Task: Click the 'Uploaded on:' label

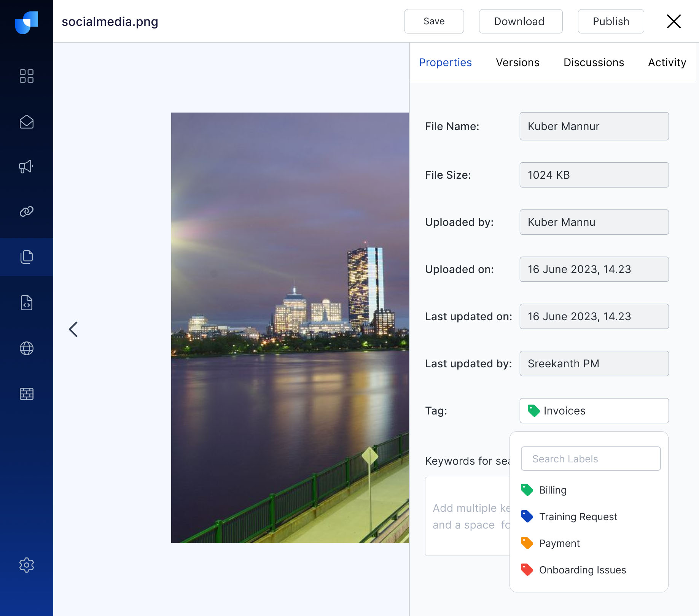Action: pos(459,269)
